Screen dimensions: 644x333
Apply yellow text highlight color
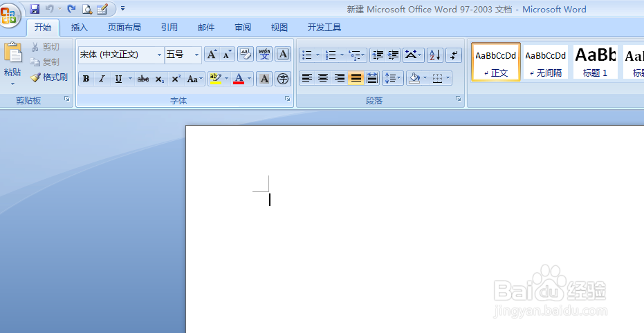(x=215, y=79)
